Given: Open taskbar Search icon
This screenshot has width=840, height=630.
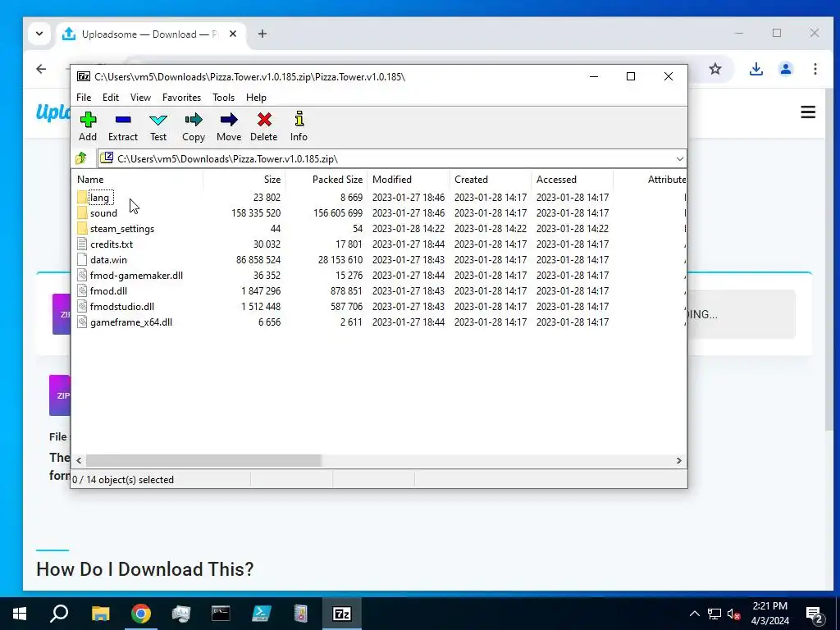Looking at the screenshot, I should tap(59, 614).
